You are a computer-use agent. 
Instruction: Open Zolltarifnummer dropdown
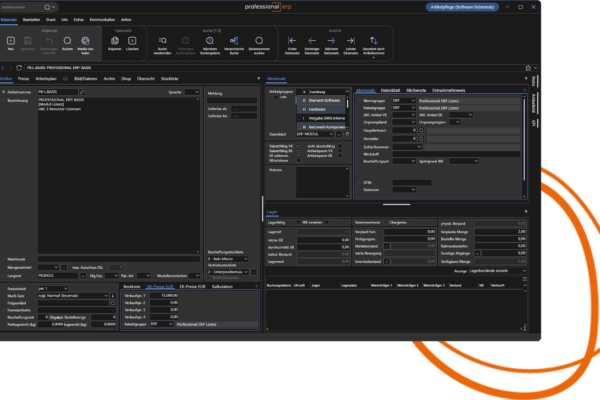pyautogui.click(x=407, y=147)
